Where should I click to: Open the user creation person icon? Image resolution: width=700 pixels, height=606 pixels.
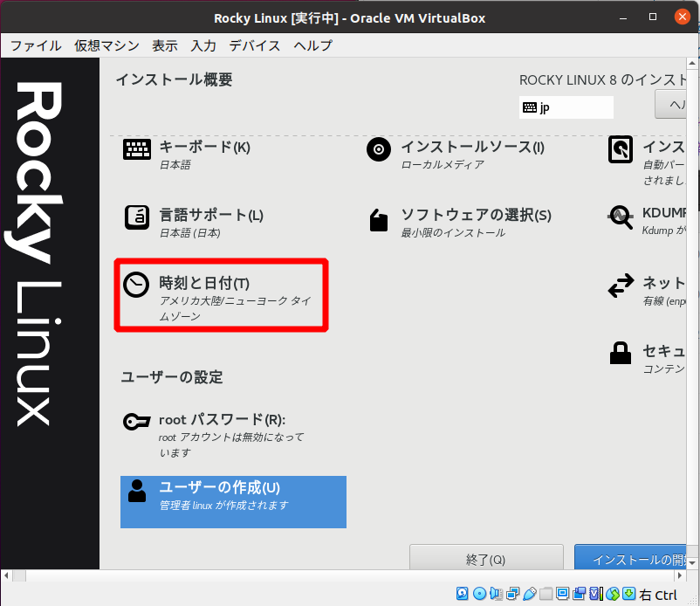point(137,491)
